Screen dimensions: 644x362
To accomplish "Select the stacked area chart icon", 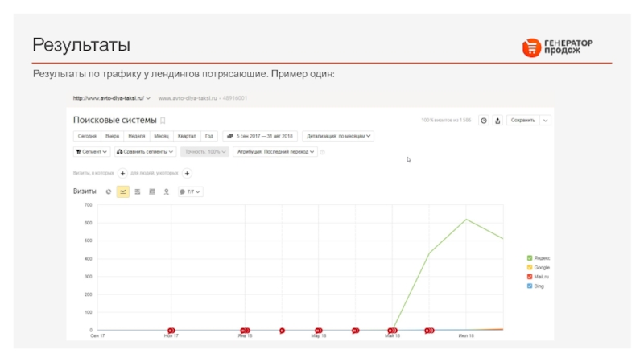I will [x=138, y=191].
